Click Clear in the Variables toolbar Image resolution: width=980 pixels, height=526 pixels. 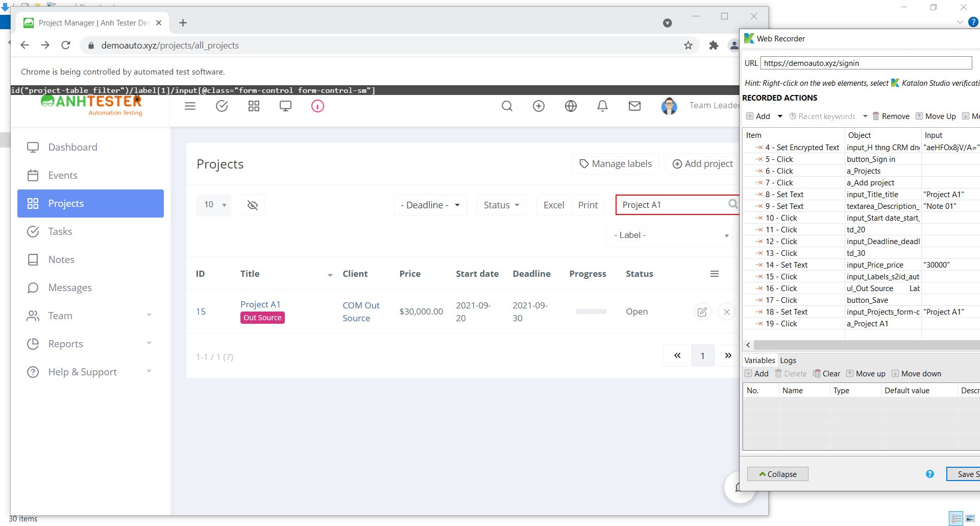826,374
